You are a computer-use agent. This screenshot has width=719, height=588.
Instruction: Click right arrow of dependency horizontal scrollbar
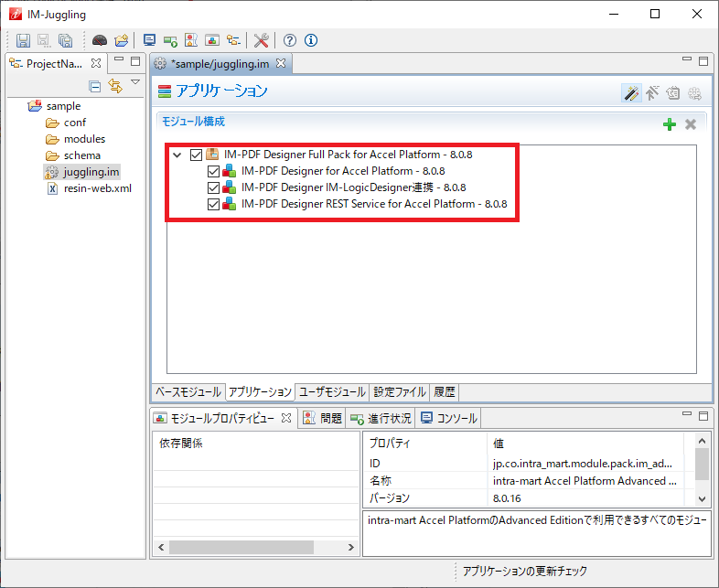pyautogui.click(x=350, y=547)
